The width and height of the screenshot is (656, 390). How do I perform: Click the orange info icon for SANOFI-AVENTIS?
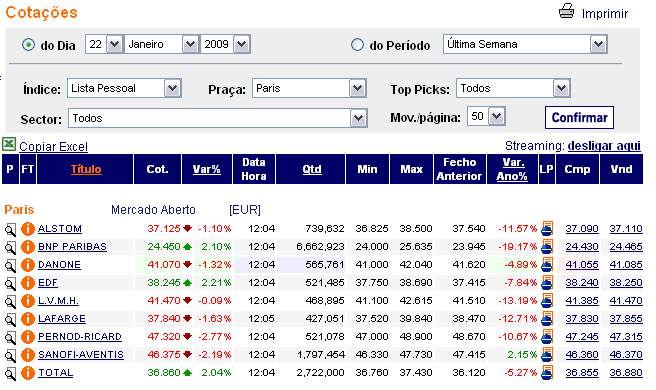point(28,355)
